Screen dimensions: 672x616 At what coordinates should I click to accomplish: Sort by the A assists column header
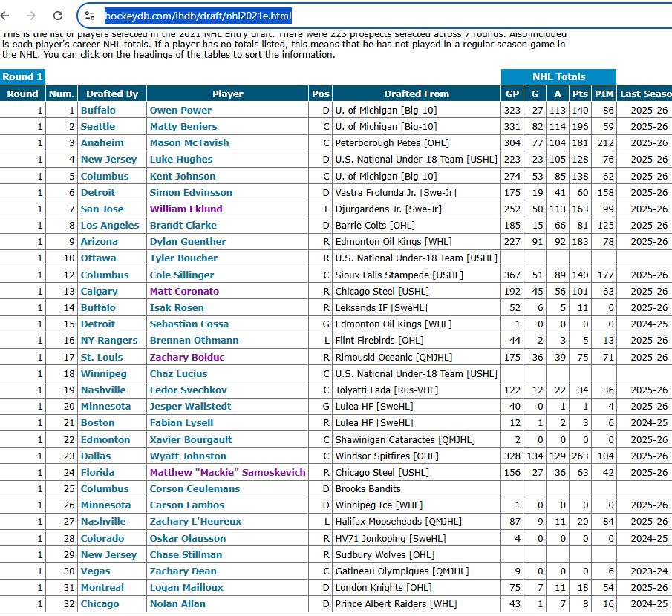pos(558,94)
